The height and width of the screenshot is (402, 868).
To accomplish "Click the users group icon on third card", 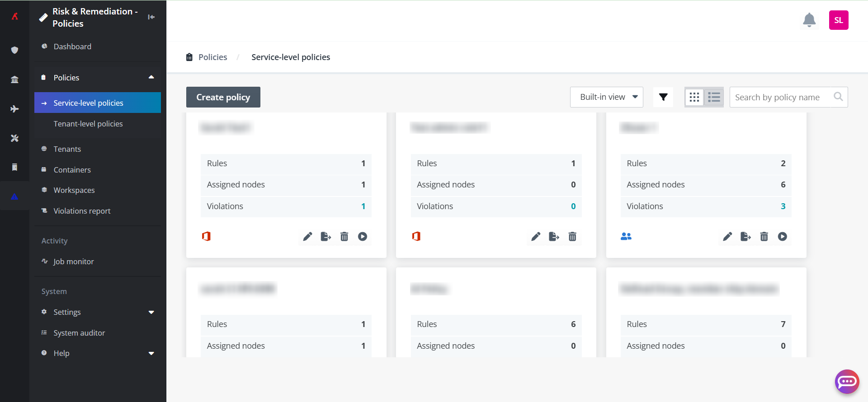I will (x=626, y=236).
